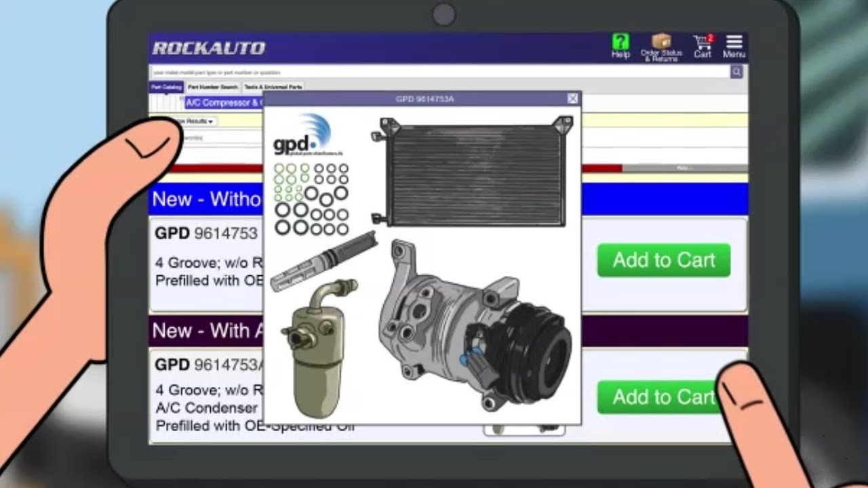This screenshot has width=868, height=488.
Task: Add GPD 9614753 to cart
Action: click(664, 260)
